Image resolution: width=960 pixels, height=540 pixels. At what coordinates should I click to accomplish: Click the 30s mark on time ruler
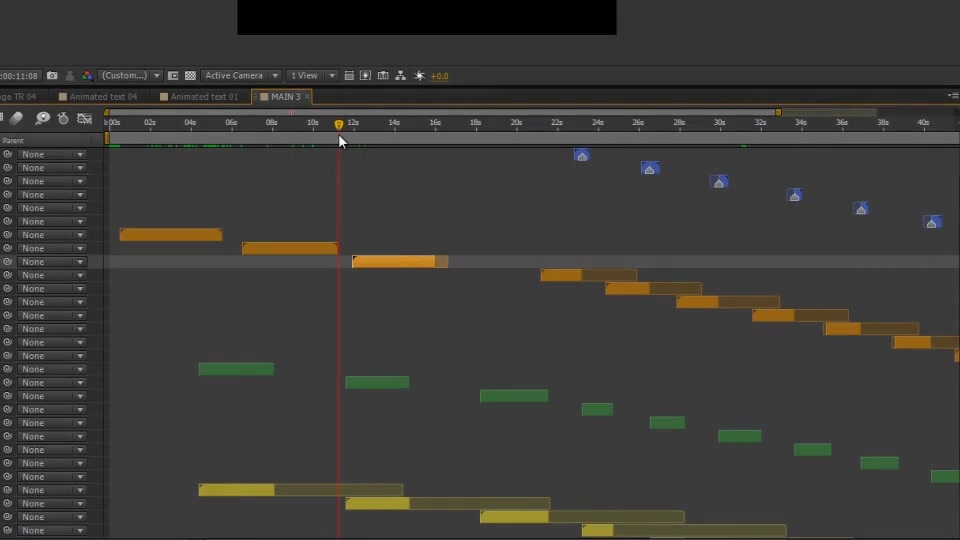coord(719,122)
